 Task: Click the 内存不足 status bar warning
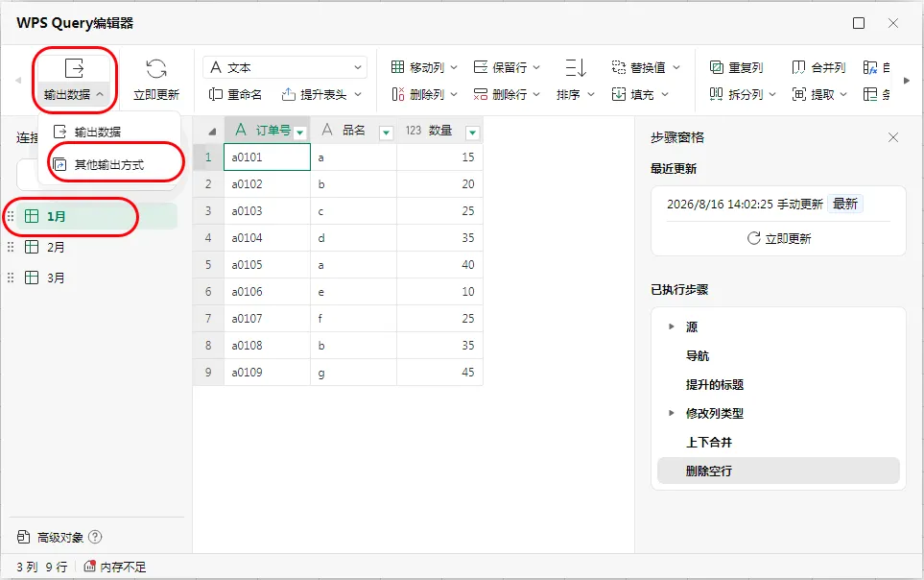coord(115,567)
